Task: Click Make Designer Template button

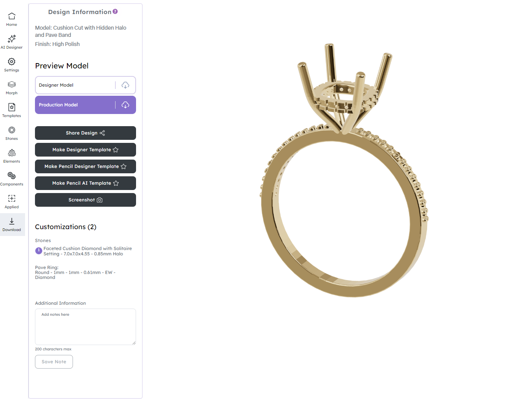Action: 85,150
